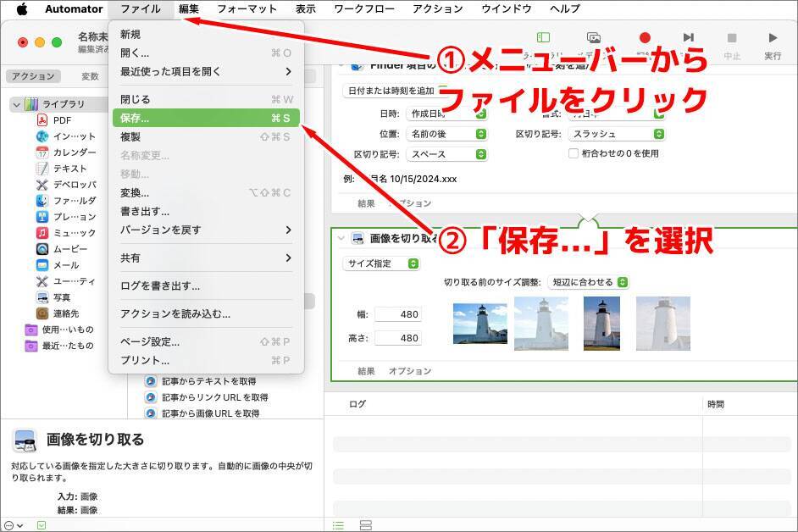Click the 幅 value field
The height and width of the screenshot is (532, 798).
coord(397,314)
